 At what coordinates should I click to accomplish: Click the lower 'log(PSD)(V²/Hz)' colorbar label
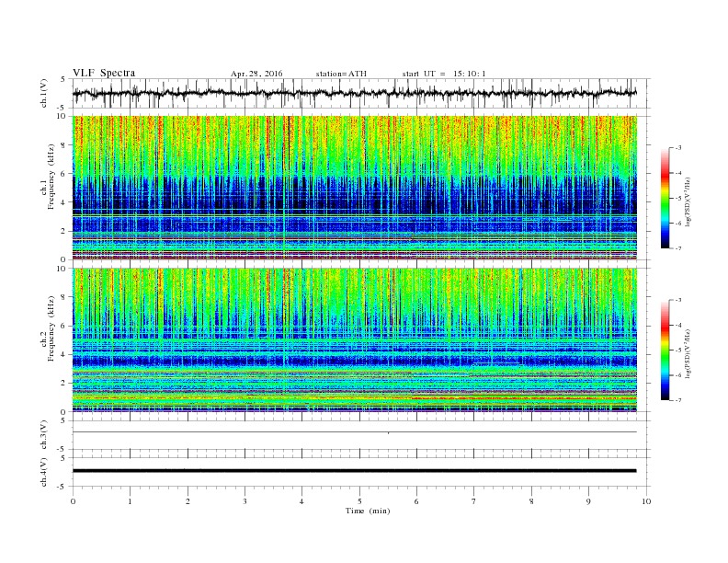pos(688,354)
